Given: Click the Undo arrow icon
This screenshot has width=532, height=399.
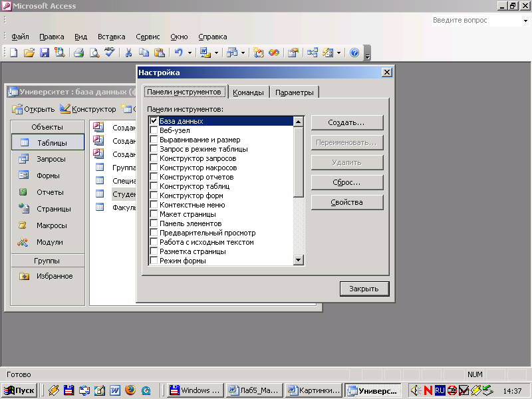Looking at the screenshot, I should 178,53.
